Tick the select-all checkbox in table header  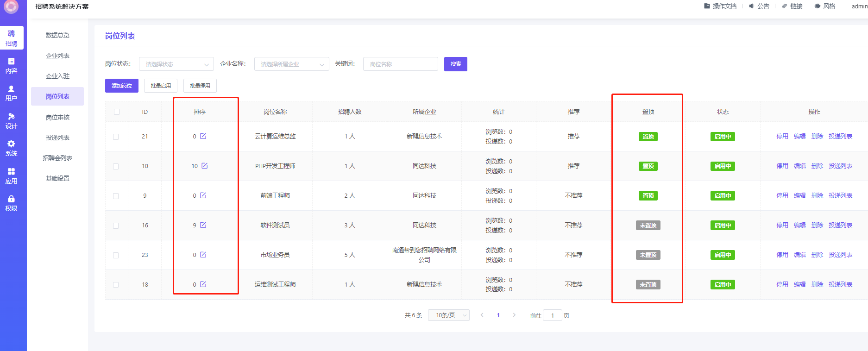[117, 112]
